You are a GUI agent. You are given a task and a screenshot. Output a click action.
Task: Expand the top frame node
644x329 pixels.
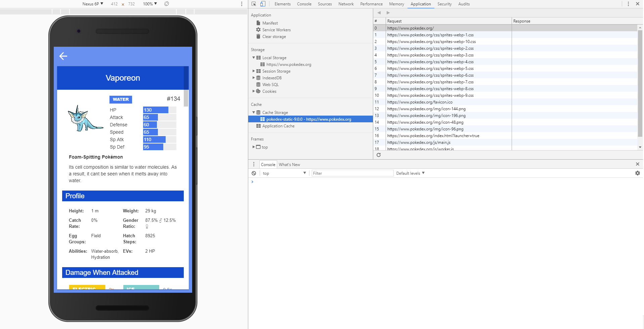(254, 147)
